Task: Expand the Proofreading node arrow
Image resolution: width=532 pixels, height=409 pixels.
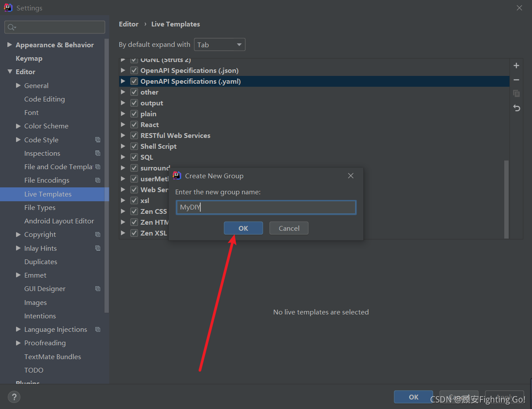Action: click(x=18, y=343)
